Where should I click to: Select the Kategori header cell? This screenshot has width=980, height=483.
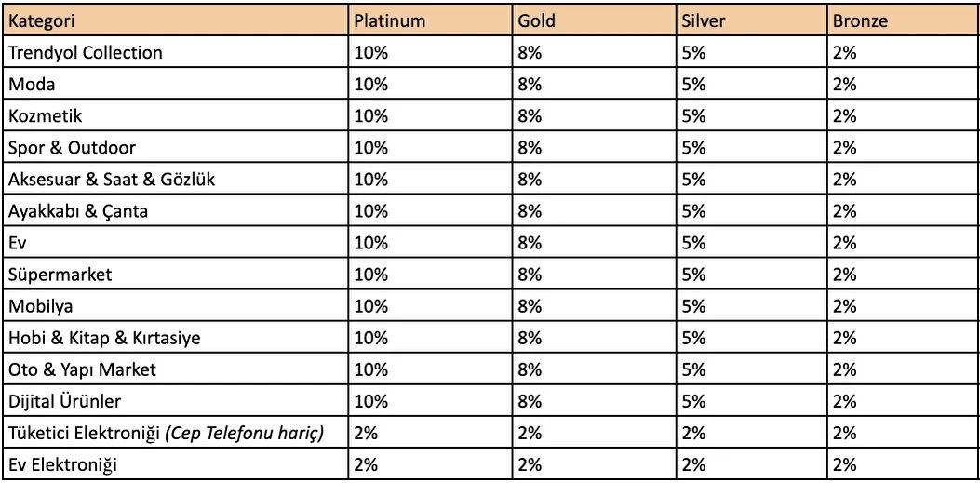[x=176, y=20]
